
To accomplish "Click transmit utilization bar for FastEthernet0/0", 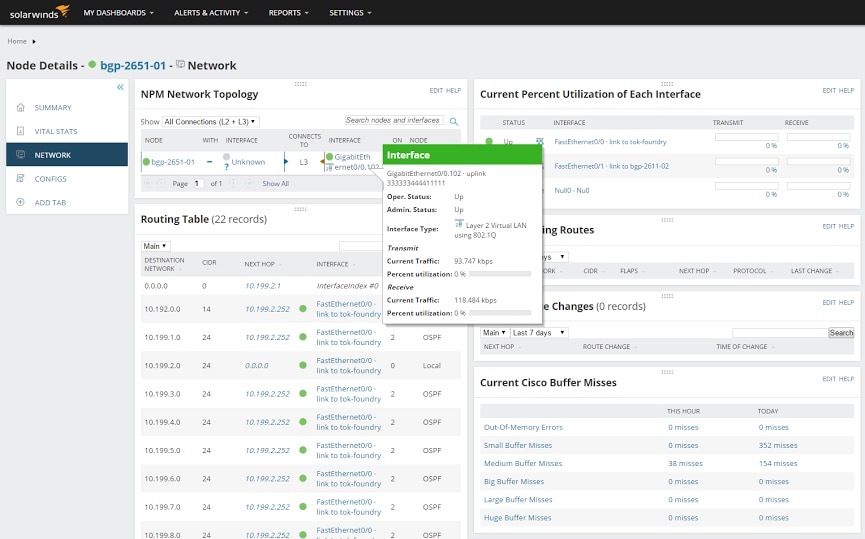I will (746, 137).
